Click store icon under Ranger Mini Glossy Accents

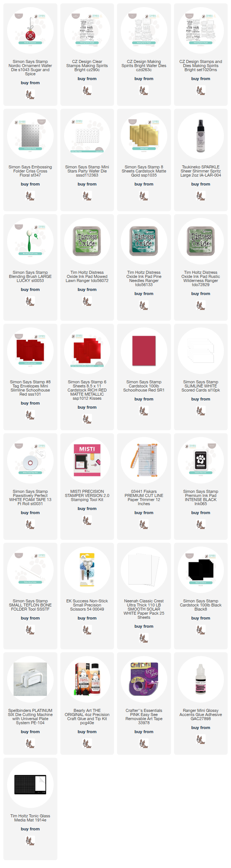(x=200, y=739)
